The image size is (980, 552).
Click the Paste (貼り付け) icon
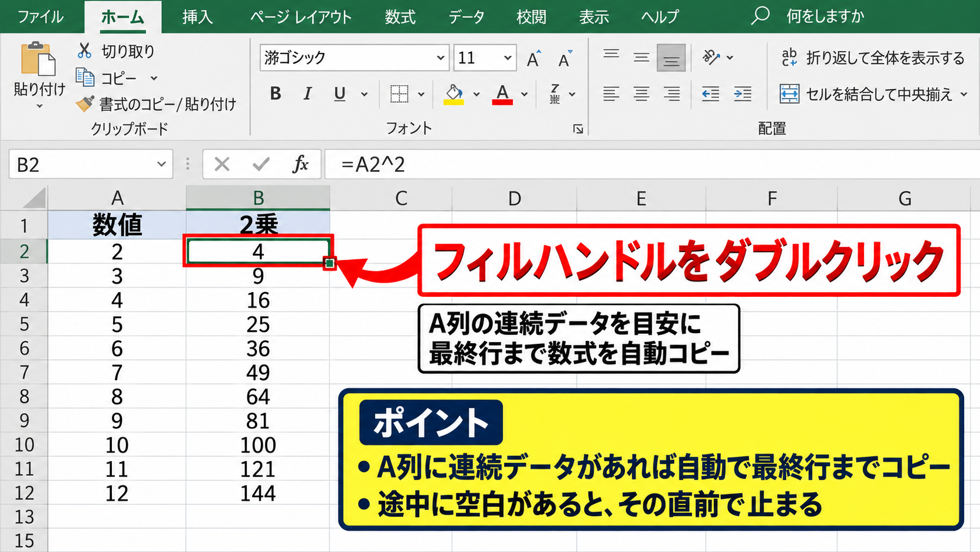[38, 59]
